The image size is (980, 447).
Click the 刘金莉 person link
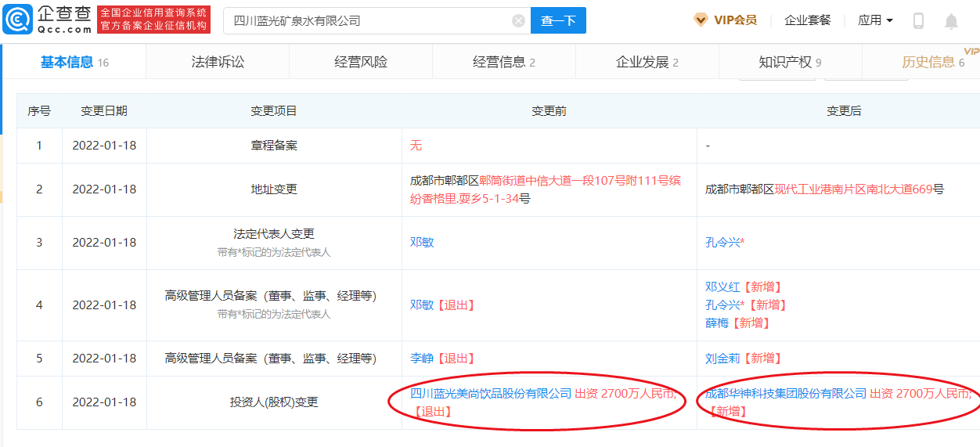tap(722, 358)
